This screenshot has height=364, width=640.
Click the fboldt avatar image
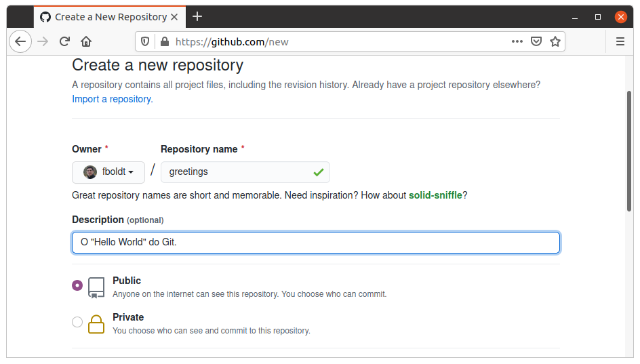(90, 172)
